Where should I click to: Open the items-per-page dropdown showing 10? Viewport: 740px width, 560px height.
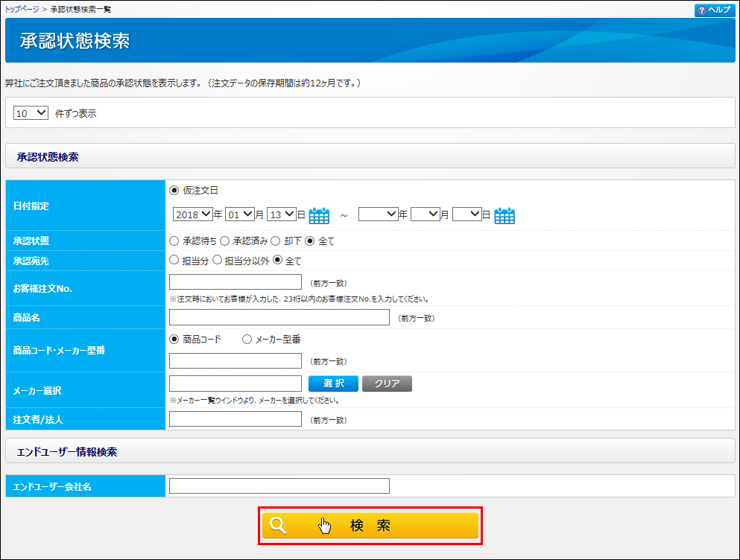(31, 113)
